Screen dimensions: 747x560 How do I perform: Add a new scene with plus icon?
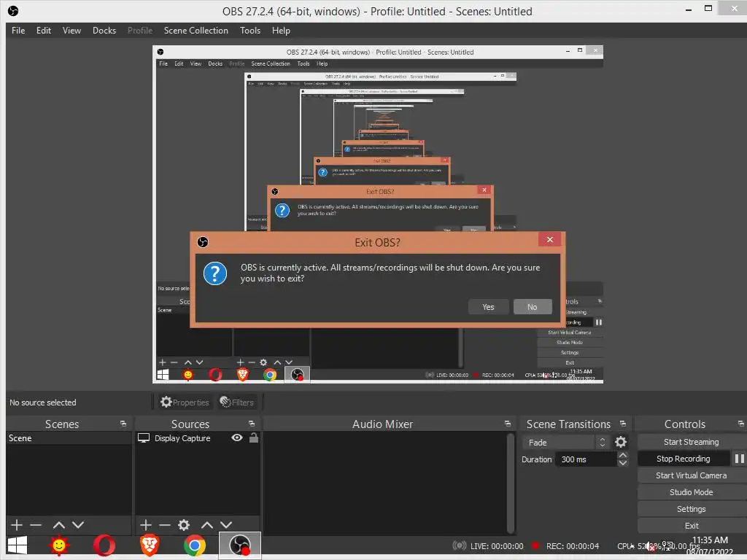17,525
